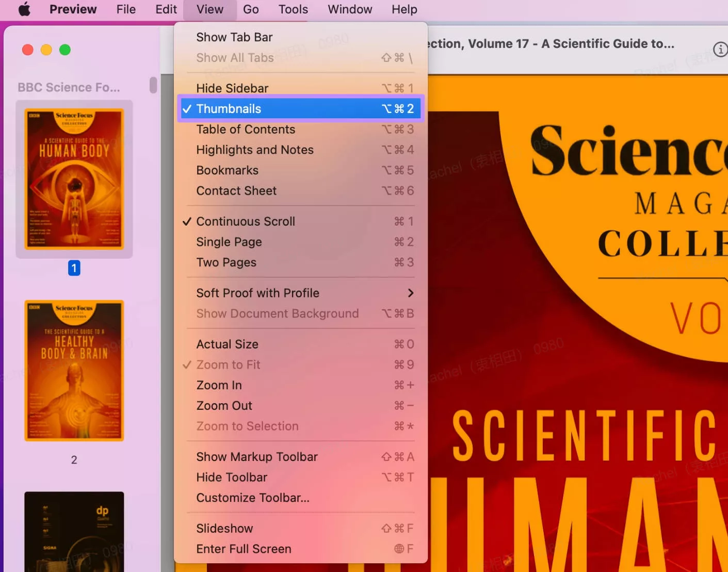
Task: Show Bookmarks in the sidebar
Action: (x=227, y=170)
